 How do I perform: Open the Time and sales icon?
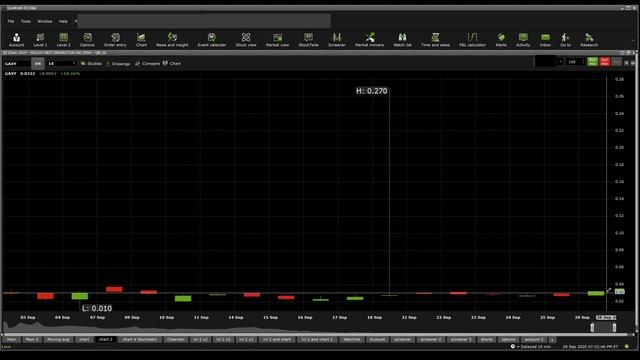coord(435,40)
